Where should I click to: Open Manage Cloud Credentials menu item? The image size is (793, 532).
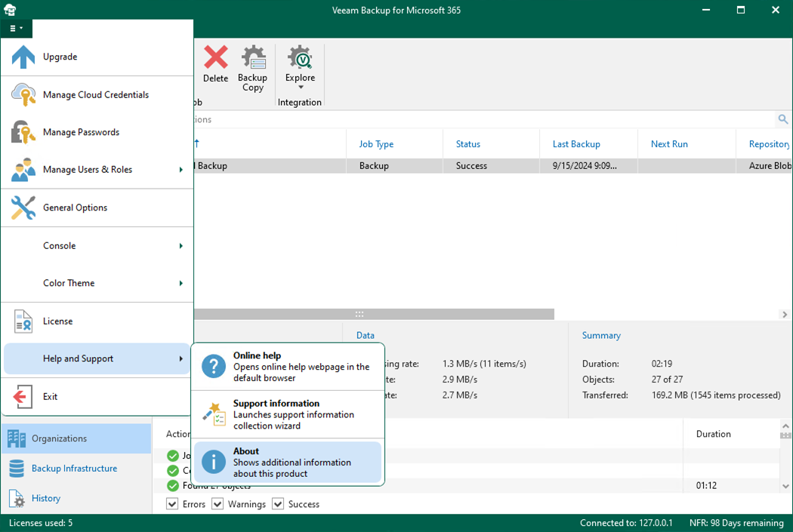97,94
